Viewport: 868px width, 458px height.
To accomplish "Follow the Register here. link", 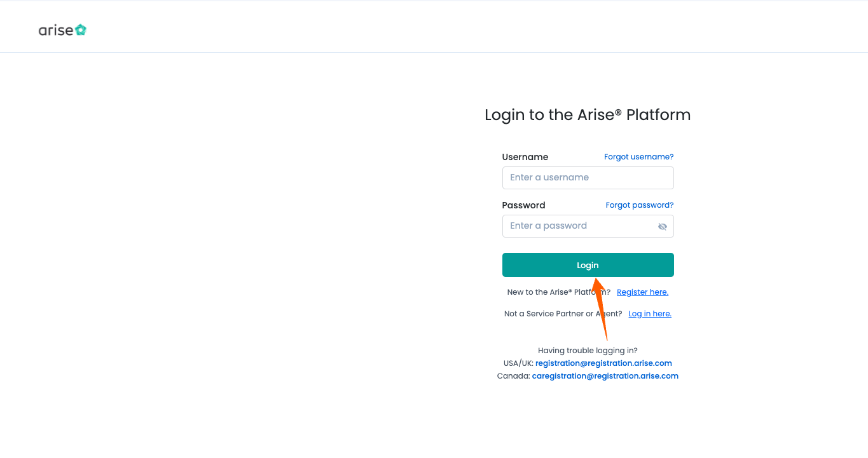I will click(x=642, y=292).
